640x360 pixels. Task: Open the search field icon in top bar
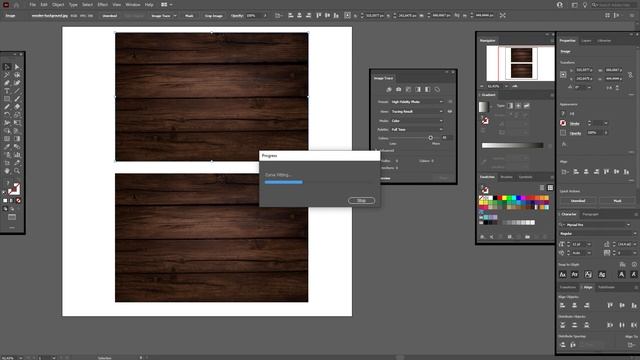point(595,5)
